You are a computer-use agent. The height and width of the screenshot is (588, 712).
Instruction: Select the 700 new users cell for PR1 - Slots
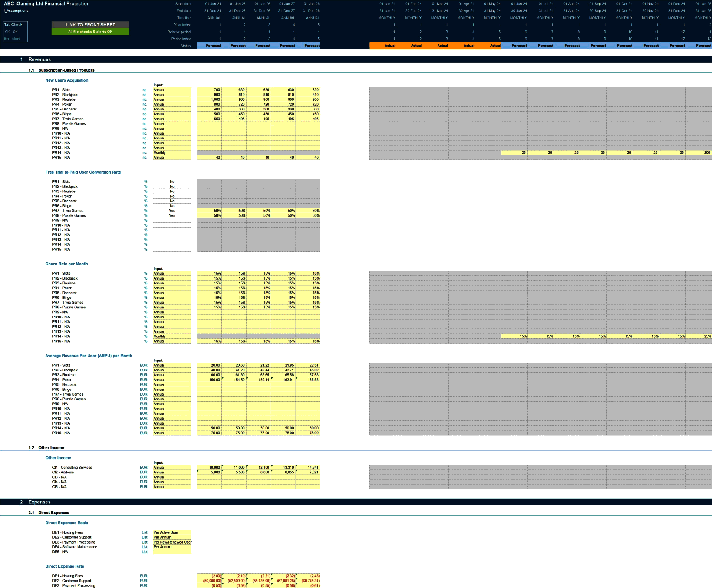(209, 90)
